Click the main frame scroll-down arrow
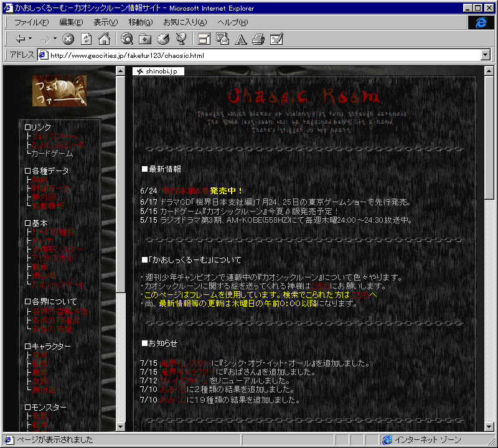This screenshot has height=448, width=498. click(x=489, y=426)
